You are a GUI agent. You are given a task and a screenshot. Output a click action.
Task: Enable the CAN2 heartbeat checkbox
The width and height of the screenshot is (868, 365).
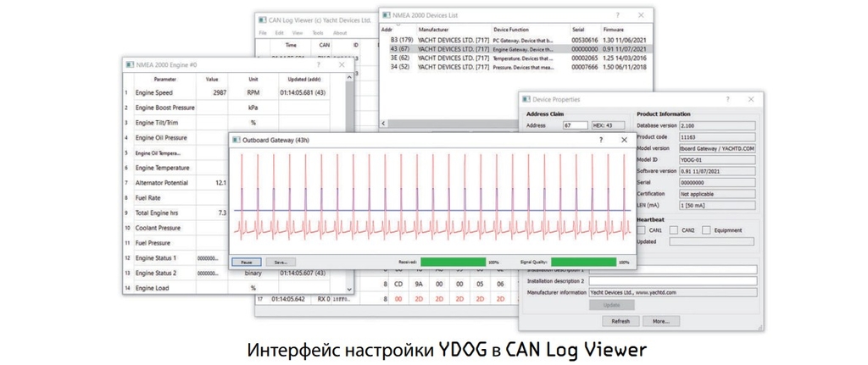point(674,230)
